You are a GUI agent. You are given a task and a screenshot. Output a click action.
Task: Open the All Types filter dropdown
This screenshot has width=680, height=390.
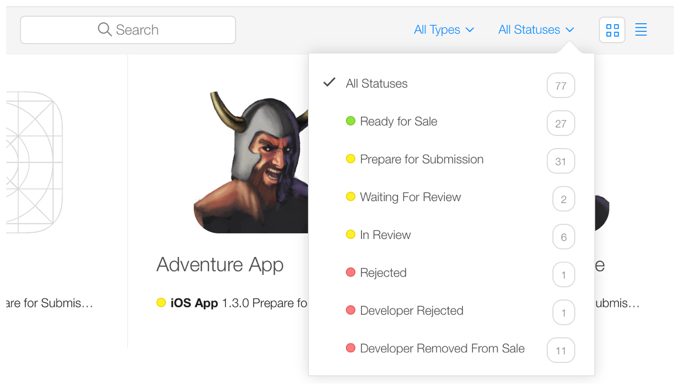point(444,29)
